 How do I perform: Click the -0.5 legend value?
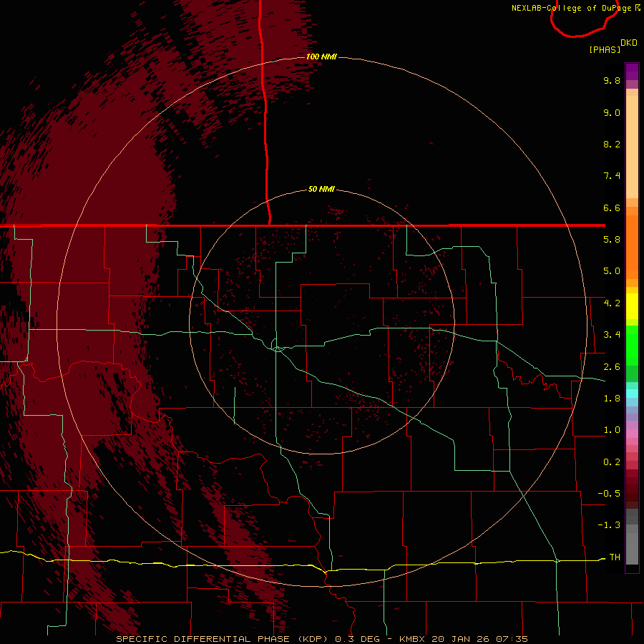[x=609, y=494]
